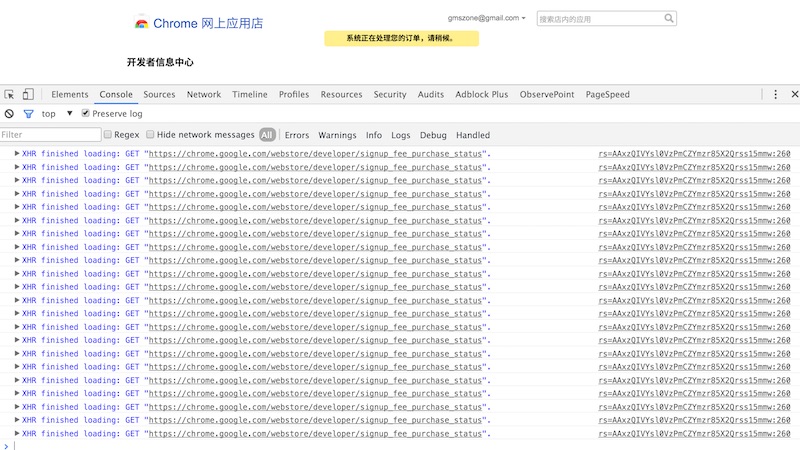Viewport: 800px width, 450px height.
Task: Open the first signup_fee_purchase_status URL link
Action: tap(316, 154)
